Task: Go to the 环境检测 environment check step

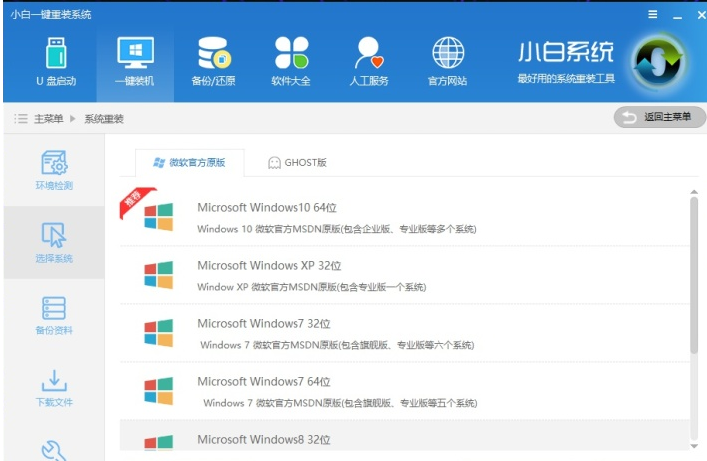Action: click(x=54, y=170)
